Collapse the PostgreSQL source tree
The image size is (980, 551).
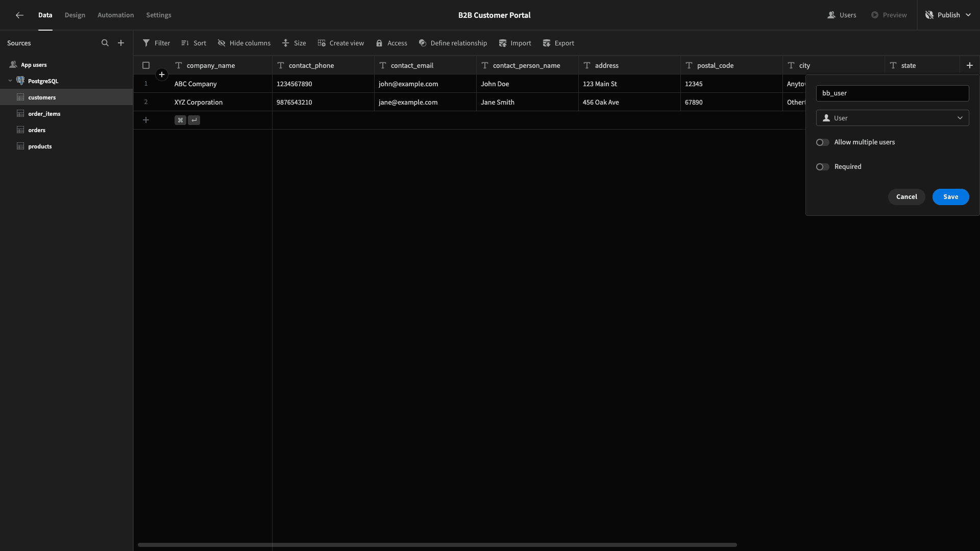pos(10,81)
